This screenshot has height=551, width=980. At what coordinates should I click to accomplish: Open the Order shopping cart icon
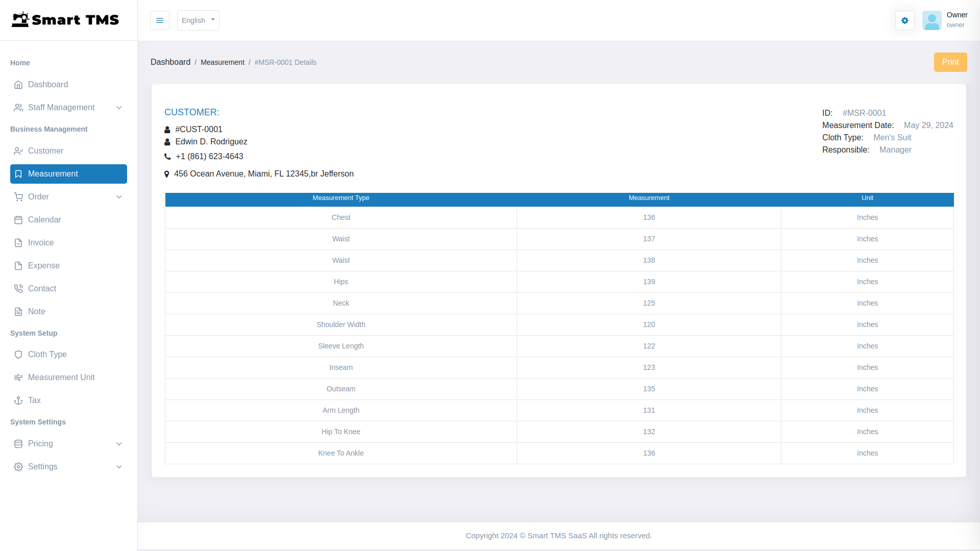point(18,197)
